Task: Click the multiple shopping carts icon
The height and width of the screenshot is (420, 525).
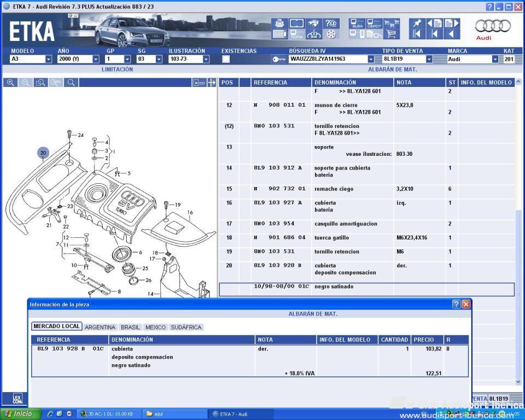Action: pos(392,23)
